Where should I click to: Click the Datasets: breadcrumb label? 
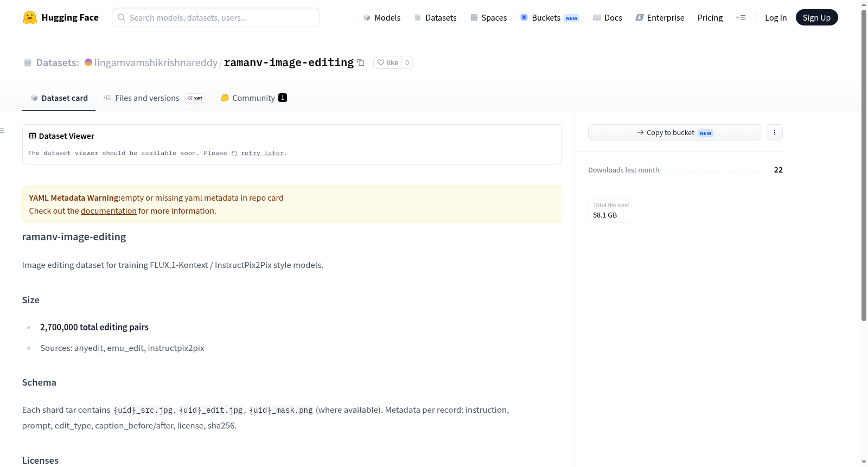point(58,62)
